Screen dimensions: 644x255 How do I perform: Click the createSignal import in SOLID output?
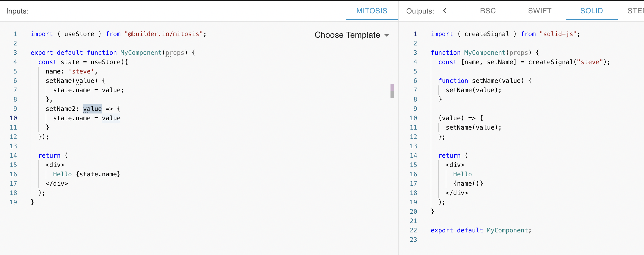point(487,34)
